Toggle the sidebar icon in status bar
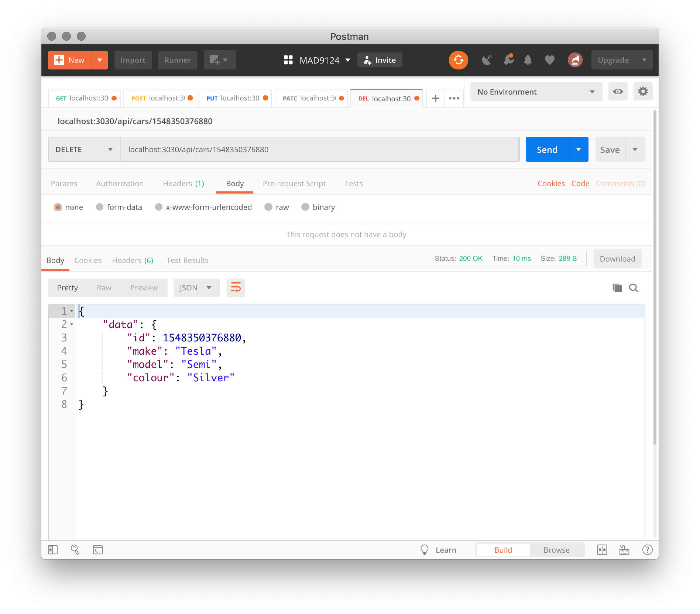 [x=53, y=550]
